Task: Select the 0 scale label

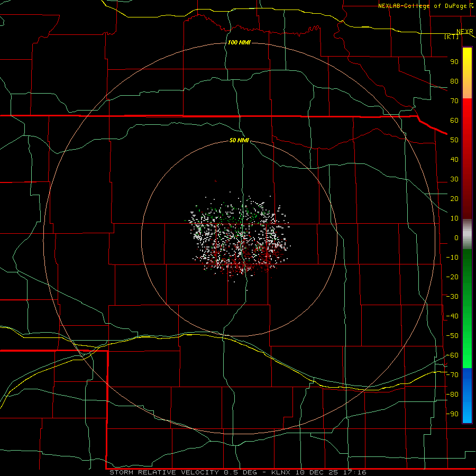Action: (456, 238)
